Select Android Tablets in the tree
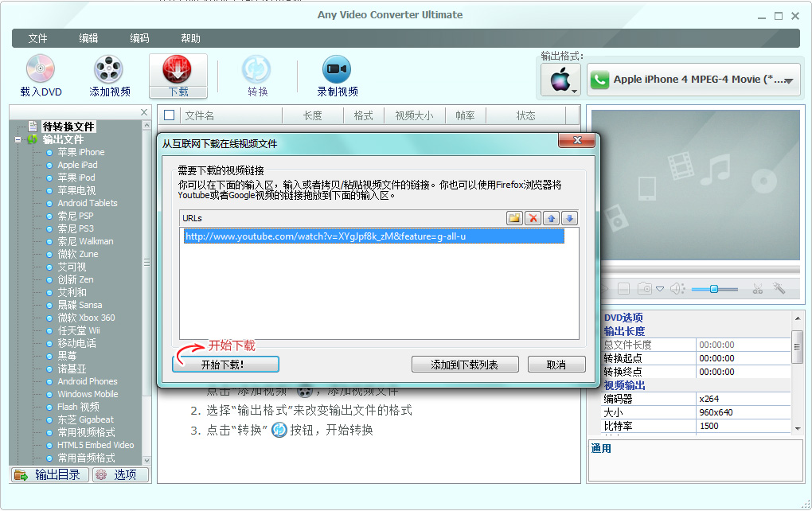The width and height of the screenshot is (812, 511). [x=88, y=203]
